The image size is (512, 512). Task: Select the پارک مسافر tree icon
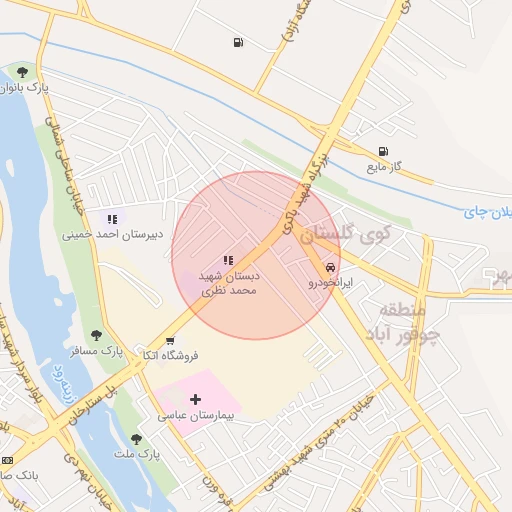96,335
